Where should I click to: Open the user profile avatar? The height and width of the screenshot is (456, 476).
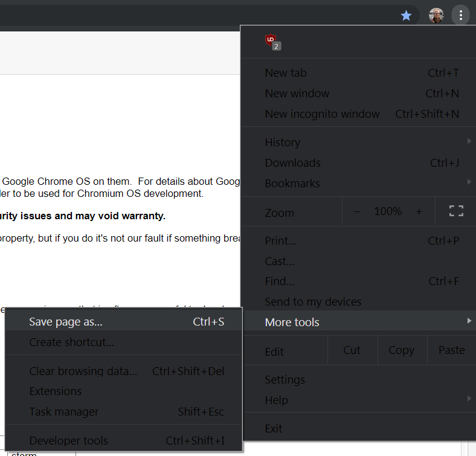click(x=436, y=16)
